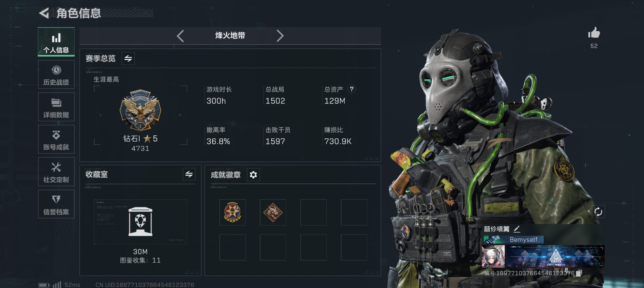This screenshot has height=288, width=644.
Task: Open the 成就徽章 gear settings
Action: [253, 174]
